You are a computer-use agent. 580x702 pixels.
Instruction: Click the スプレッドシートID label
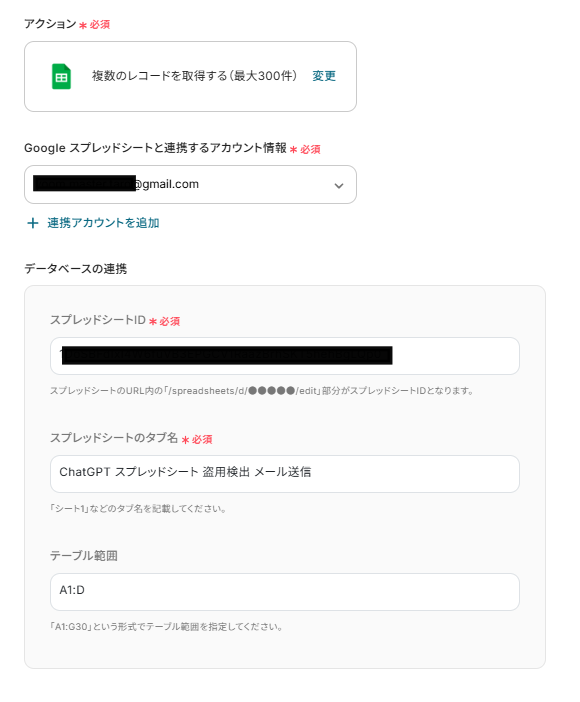[98, 320]
